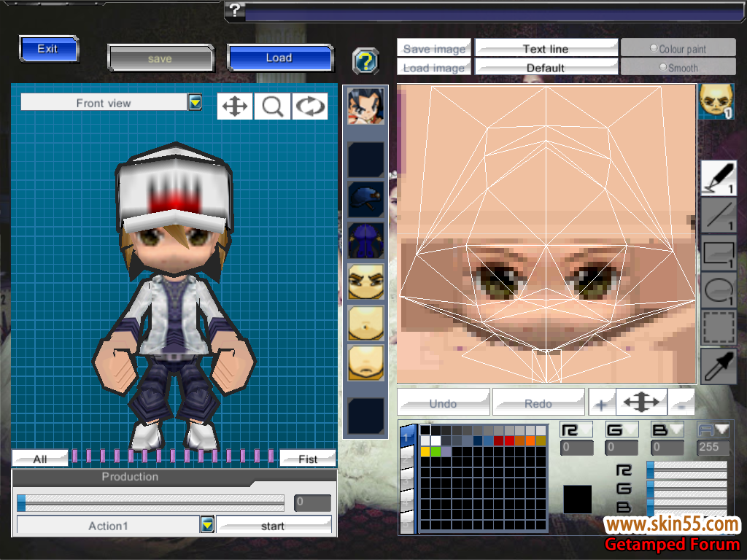The width and height of the screenshot is (747, 560).
Task: Undo the last paint action
Action: pyautogui.click(x=444, y=402)
